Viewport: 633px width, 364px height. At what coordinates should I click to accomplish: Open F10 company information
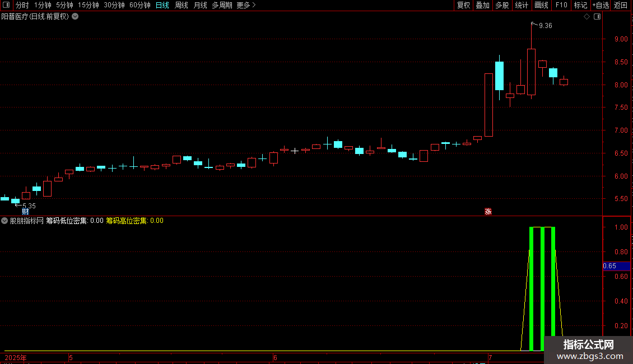[561, 5]
